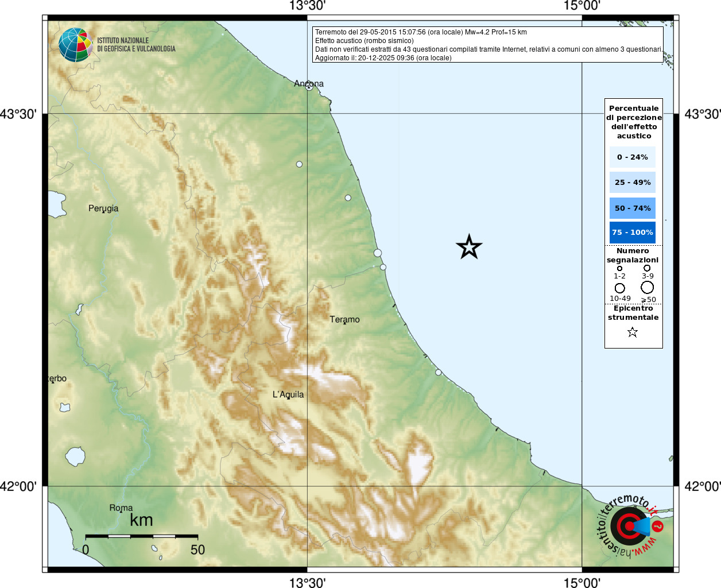Click the L'Aquila label
The height and width of the screenshot is (588, 721).
click(288, 394)
